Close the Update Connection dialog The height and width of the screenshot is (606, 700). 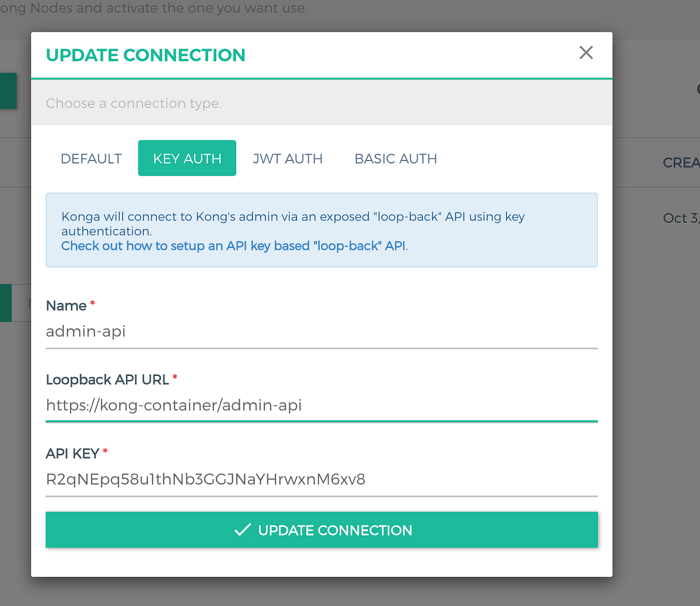tap(586, 53)
